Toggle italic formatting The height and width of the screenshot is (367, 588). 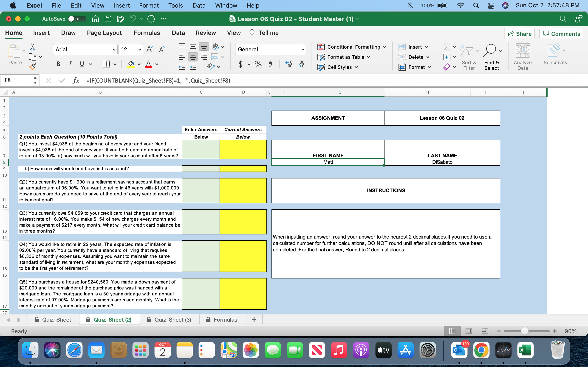tap(70, 64)
